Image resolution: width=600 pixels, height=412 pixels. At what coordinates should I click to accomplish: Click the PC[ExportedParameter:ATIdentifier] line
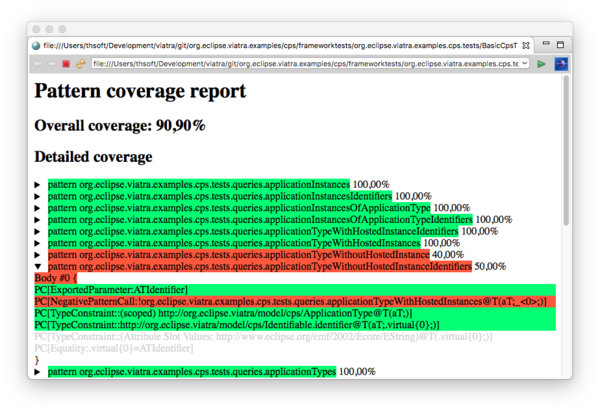tap(295, 290)
